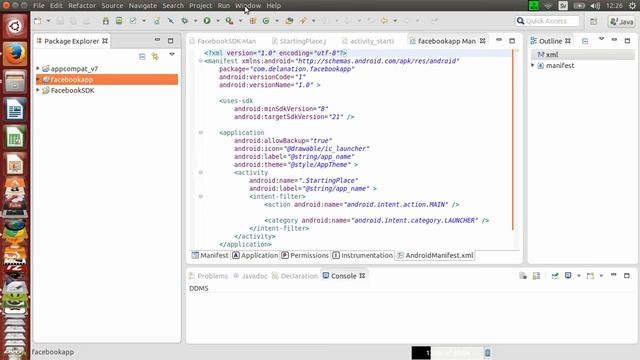Open the Lint dropdown arrow
The image size is (640, 360).
coord(144,21)
